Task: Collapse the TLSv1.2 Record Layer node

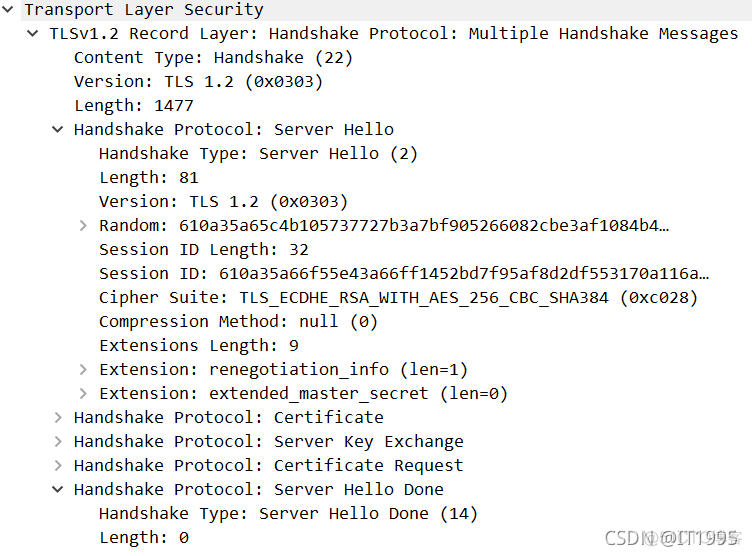Action: [x=33, y=33]
